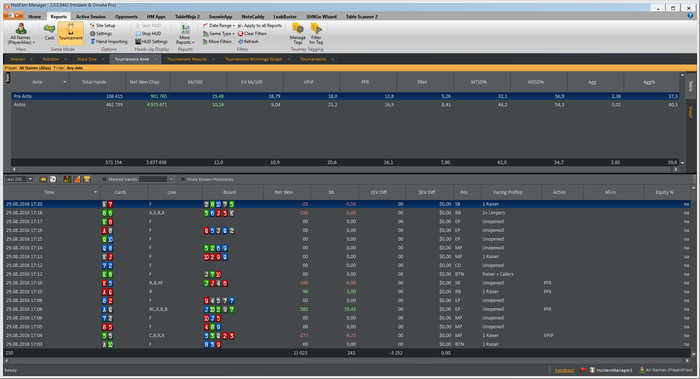Click the yellow rewind arrows icon
The height and width of the screenshot is (379, 700).
click(x=43, y=179)
